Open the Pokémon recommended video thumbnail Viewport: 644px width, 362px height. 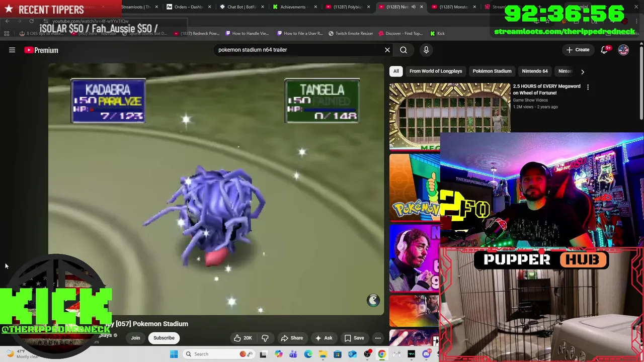[415, 188]
